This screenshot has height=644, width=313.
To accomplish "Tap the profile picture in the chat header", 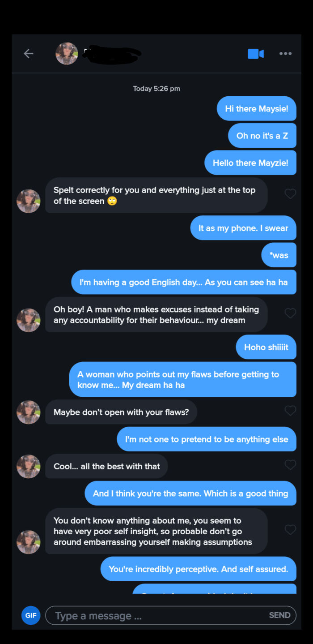I will point(67,53).
